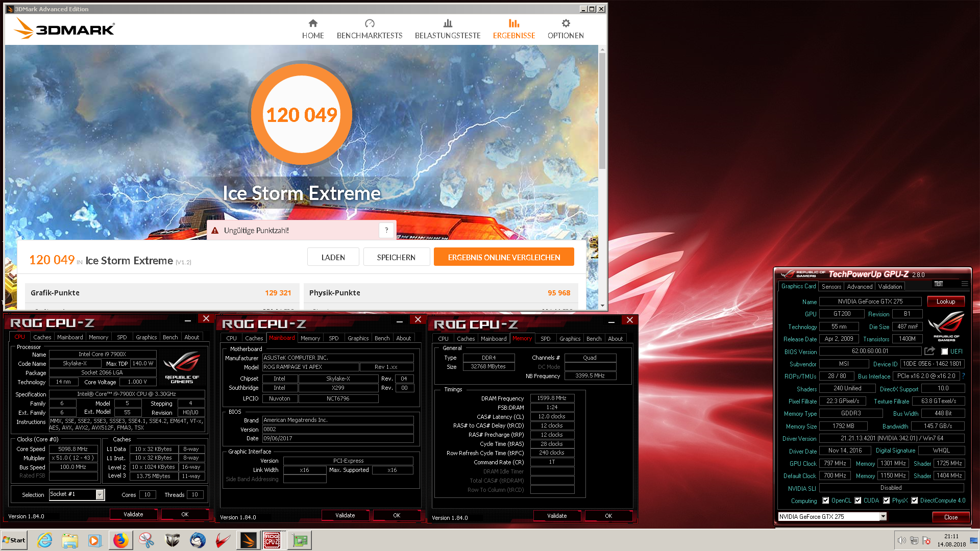Open Bench tab in the left CPU-Z window
Viewport: 980px width, 551px height.
pyautogui.click(x=170, y=337)
